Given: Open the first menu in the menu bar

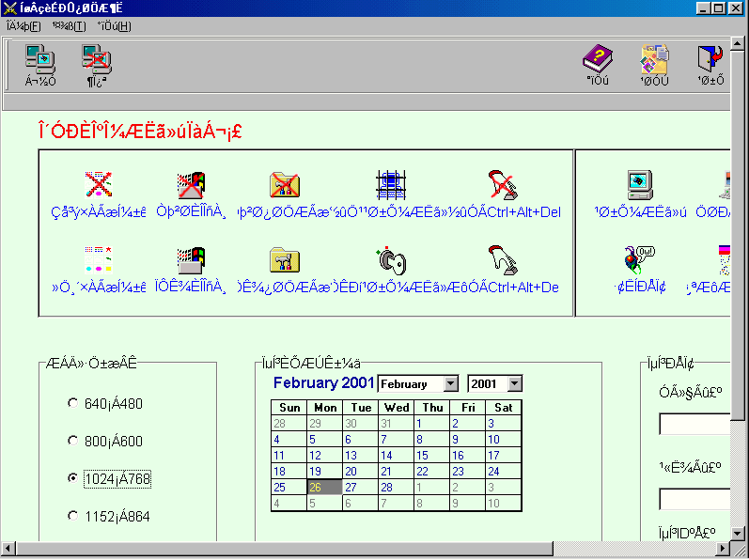Looking at the screenshot, I should point(23,25).
